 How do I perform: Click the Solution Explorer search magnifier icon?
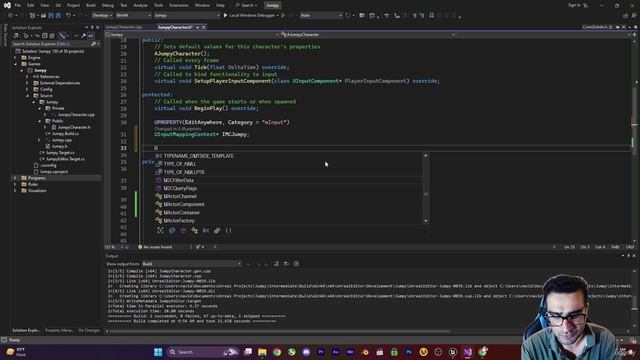click(93, 44)
